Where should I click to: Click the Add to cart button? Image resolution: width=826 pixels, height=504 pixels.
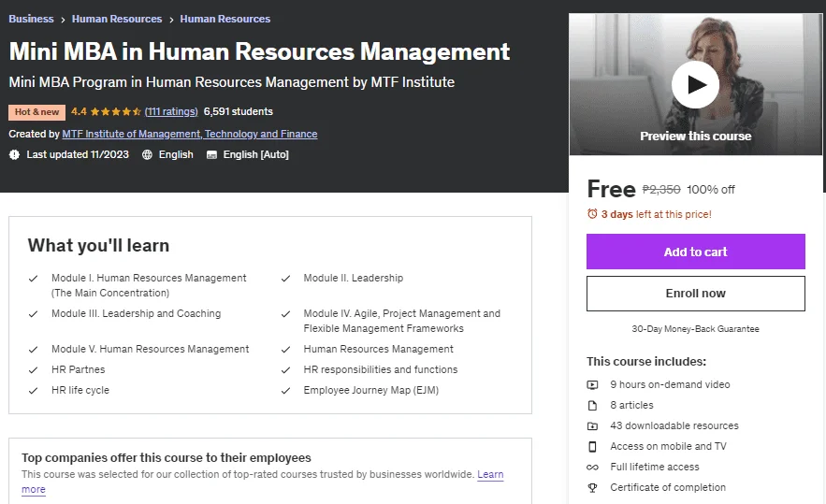coord(695,252)
